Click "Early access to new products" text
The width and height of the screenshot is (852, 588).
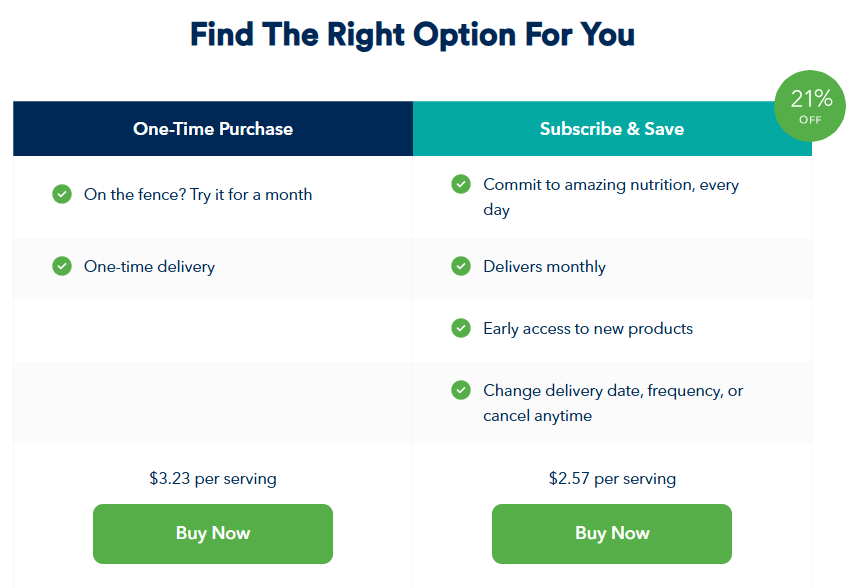[588, 329]
